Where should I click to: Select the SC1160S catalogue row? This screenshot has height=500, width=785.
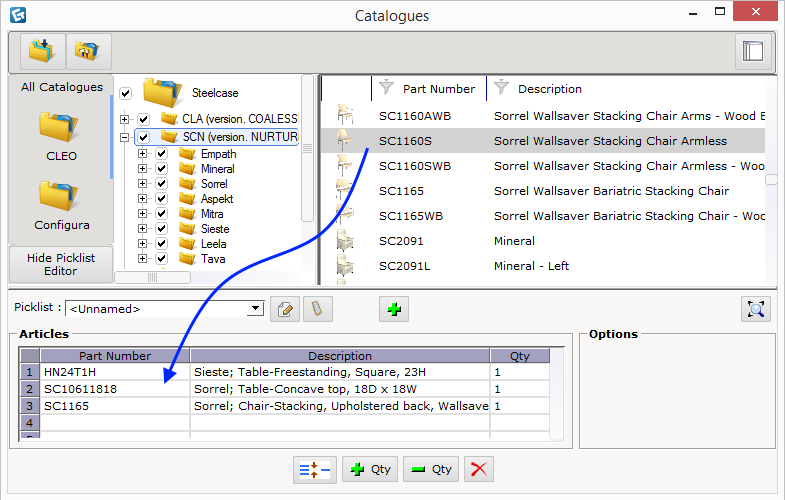point(543,141)
